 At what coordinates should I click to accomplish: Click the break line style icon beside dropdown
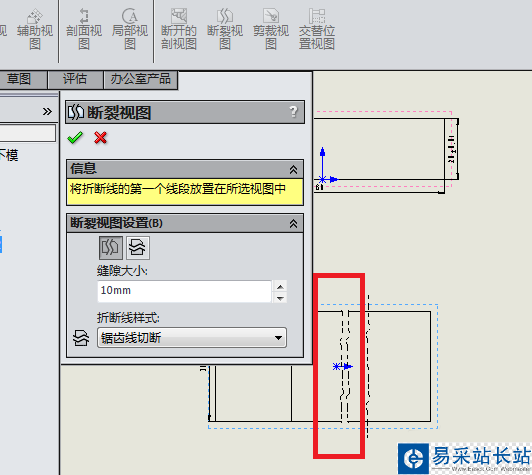tap(81, 338)
